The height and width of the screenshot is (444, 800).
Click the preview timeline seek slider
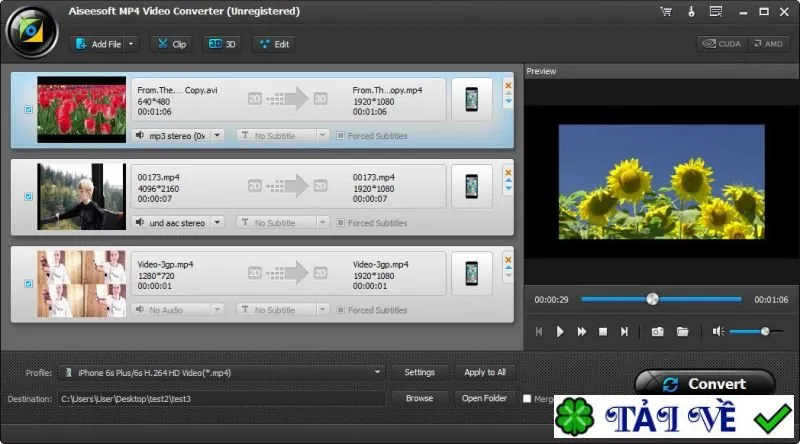pos(661,300)
